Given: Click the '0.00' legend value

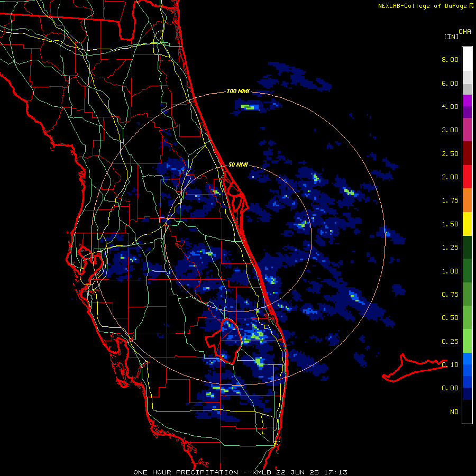Looking at the screenshot, I should 450,388.
